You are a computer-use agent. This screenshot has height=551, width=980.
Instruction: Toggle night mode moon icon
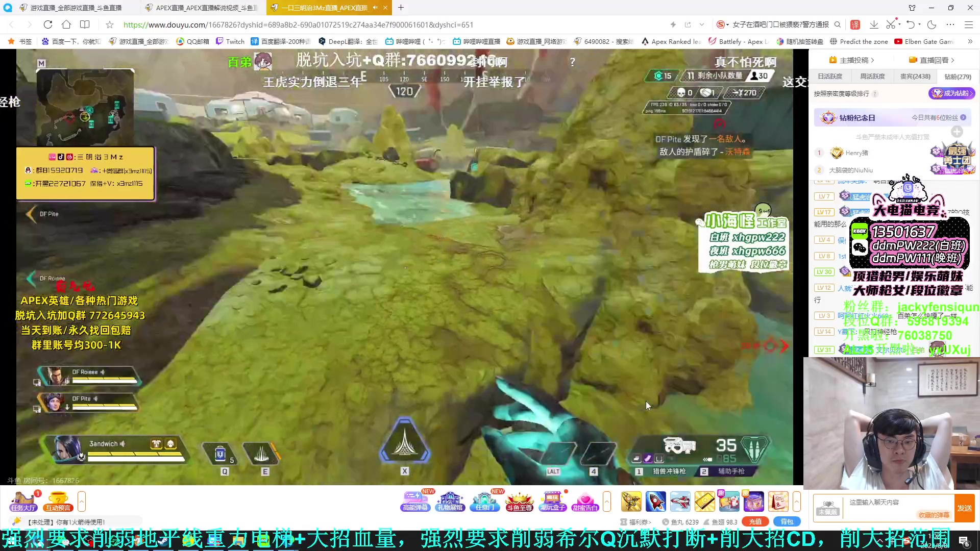[932, 24]
